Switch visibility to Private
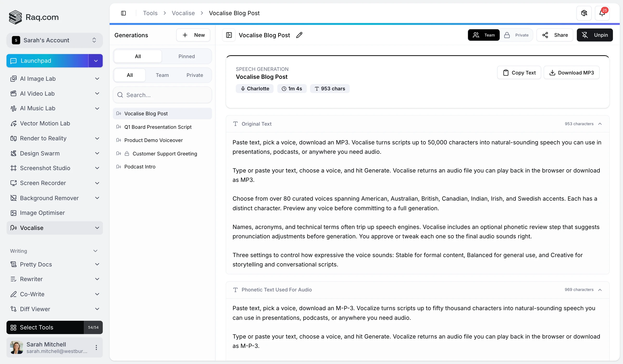Image resolution: width=623 pixels, height=364 pixels. (x=517, y=35)
